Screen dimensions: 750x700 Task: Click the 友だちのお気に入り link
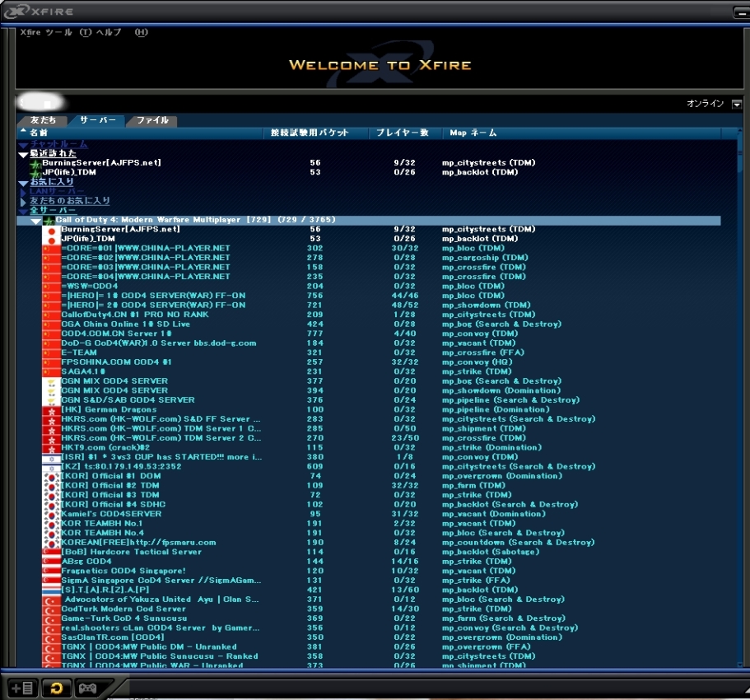70,201
